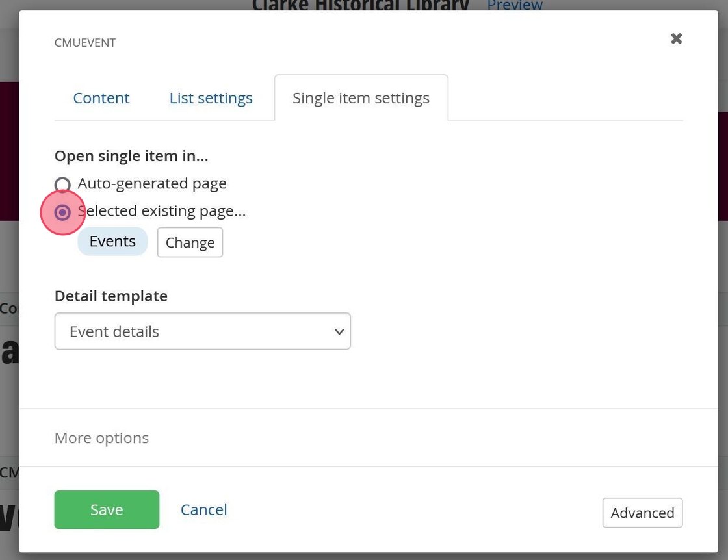Choose the Auto-generated page radio button
Image resolution: width=728 pixels, height=560 pixels.
pos(62,185)
